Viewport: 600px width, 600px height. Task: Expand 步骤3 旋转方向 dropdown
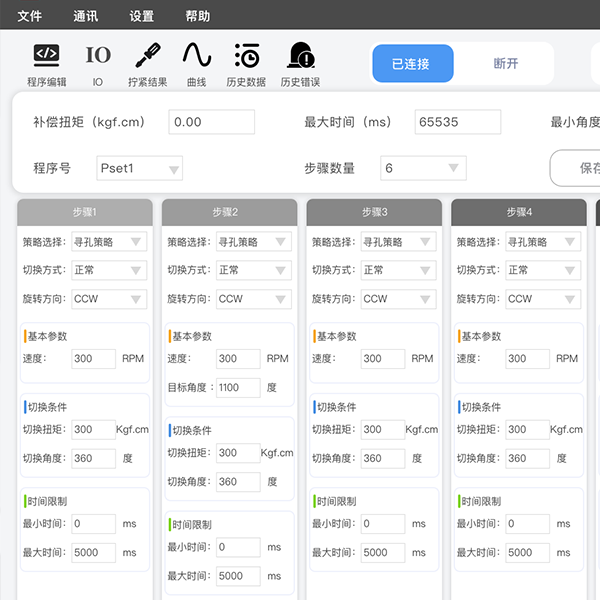398,299
